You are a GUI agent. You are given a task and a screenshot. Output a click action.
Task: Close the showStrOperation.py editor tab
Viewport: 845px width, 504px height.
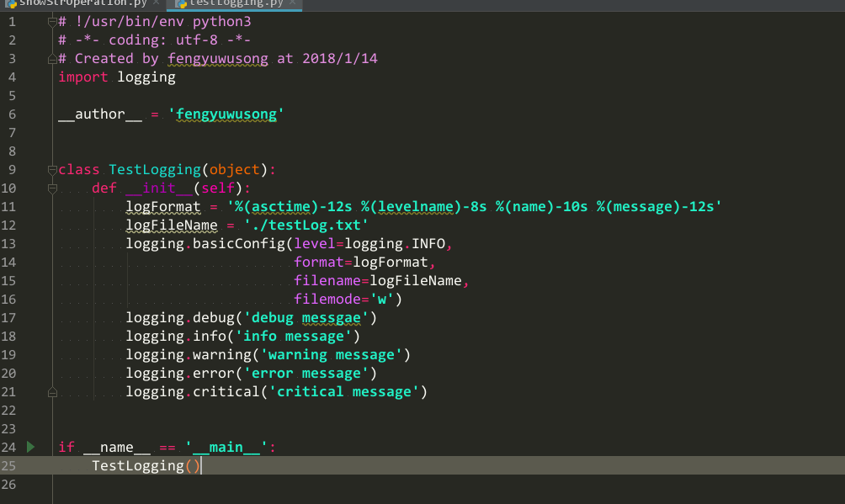156,3
